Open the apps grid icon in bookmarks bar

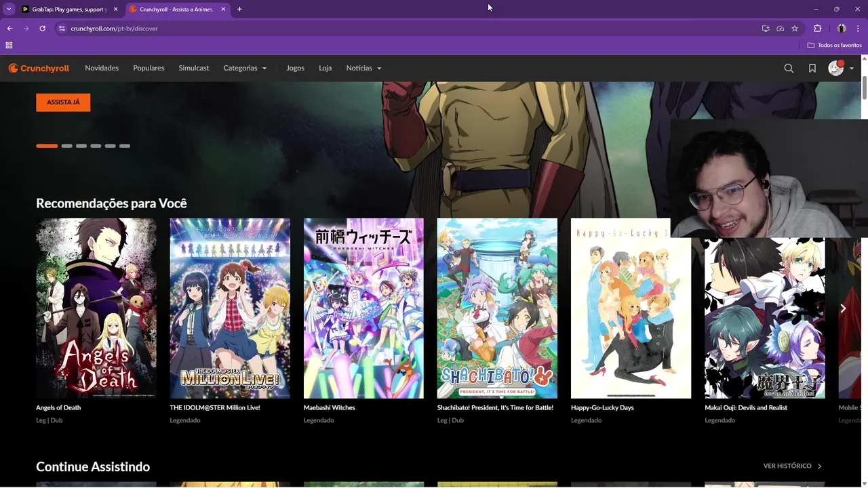(9, 45)
